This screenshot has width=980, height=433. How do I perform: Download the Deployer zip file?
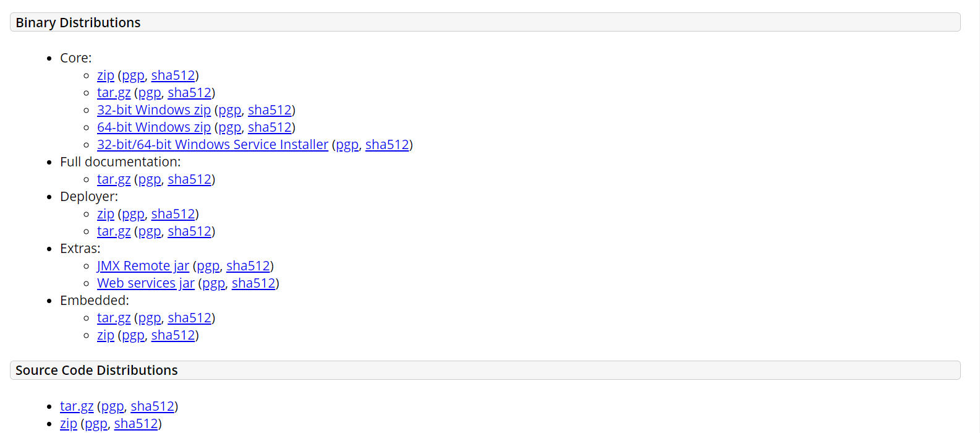click(x=106, y=214)
